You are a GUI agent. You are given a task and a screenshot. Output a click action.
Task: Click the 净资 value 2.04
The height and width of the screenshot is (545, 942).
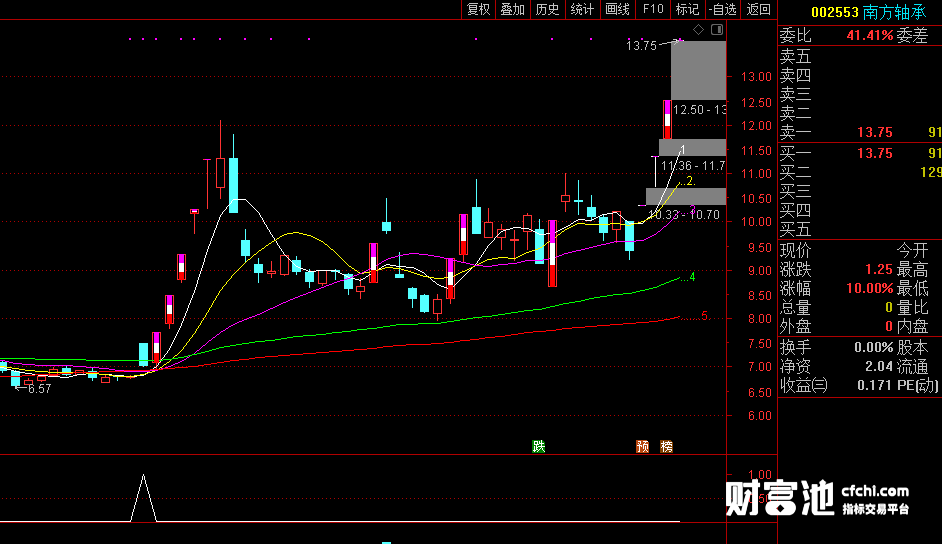click(x=879, y=367)
